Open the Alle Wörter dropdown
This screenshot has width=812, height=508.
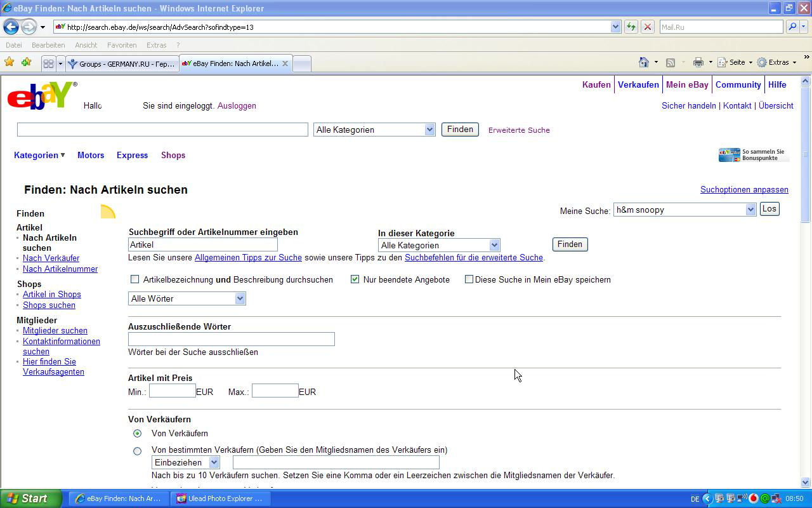[x=187, y=298]
